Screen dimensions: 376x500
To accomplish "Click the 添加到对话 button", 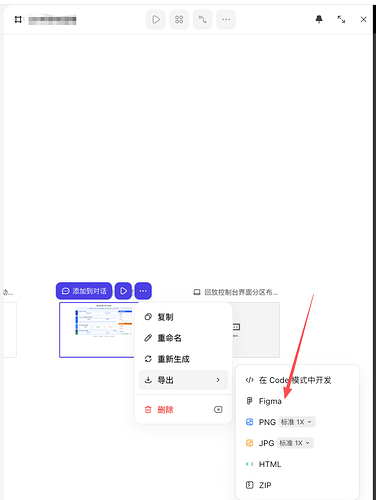I will 84,291.
